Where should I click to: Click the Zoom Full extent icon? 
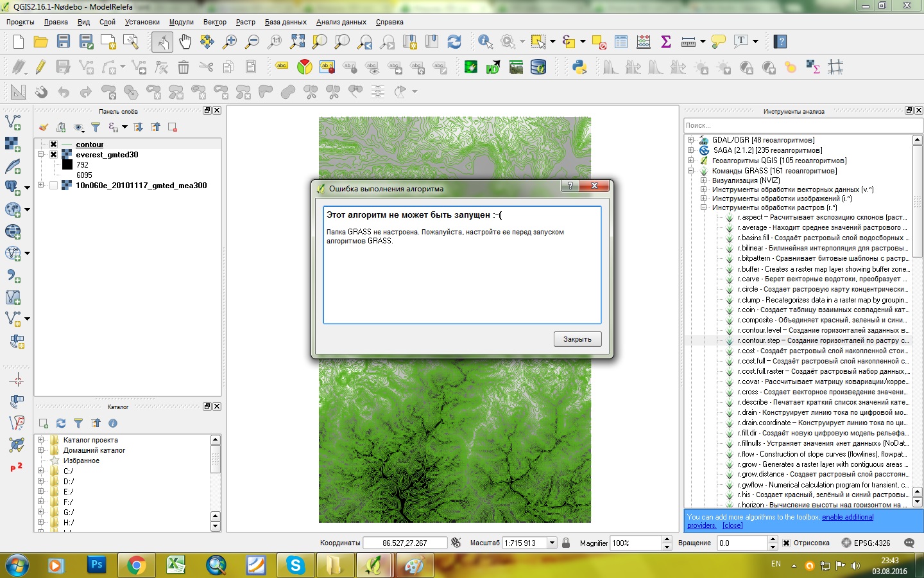pyautogui.click(x=297, y=42)
